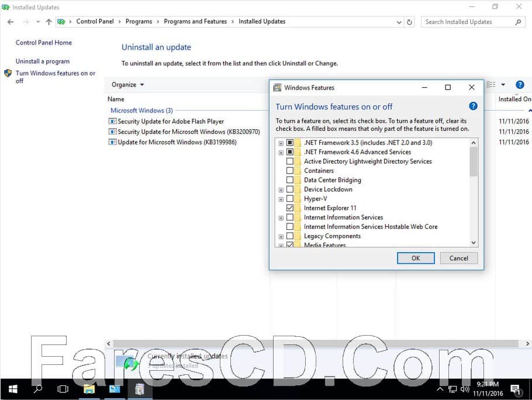
Task: Enable the Containers feature checkbox
Action: [x=290, y=171]
